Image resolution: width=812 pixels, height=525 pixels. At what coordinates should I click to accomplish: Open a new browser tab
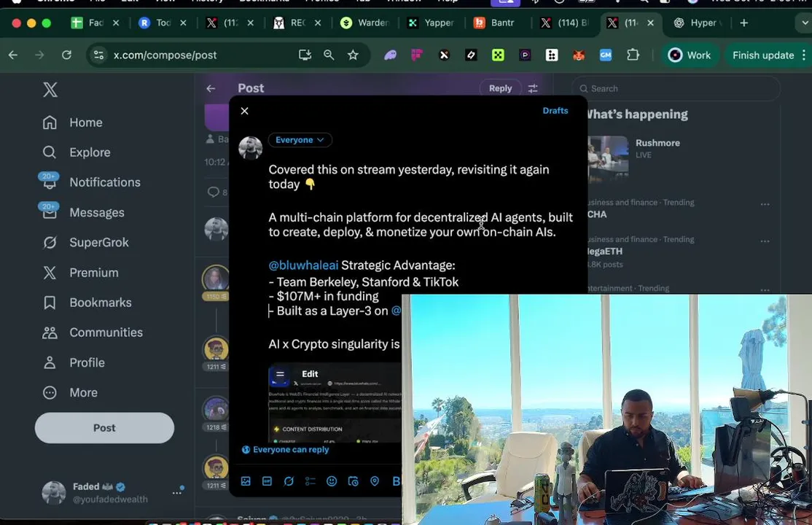tap(744, 23)
